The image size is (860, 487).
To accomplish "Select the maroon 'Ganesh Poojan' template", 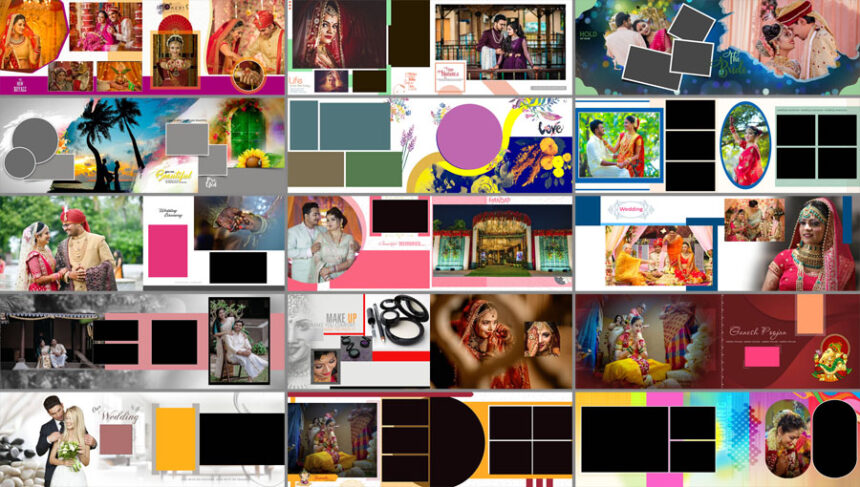I will click(717, 341).
